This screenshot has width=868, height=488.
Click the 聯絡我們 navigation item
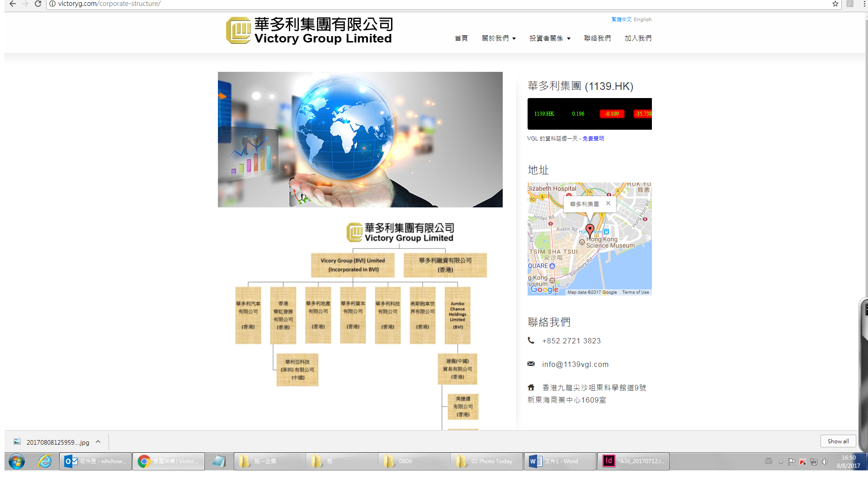pos(597,38)
